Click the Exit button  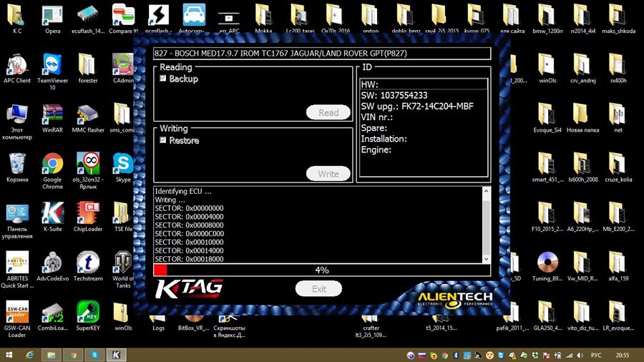[318, 288]
